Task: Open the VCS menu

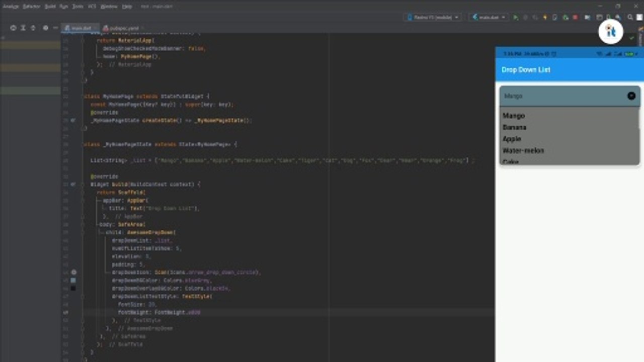Action: click(92, 7)
